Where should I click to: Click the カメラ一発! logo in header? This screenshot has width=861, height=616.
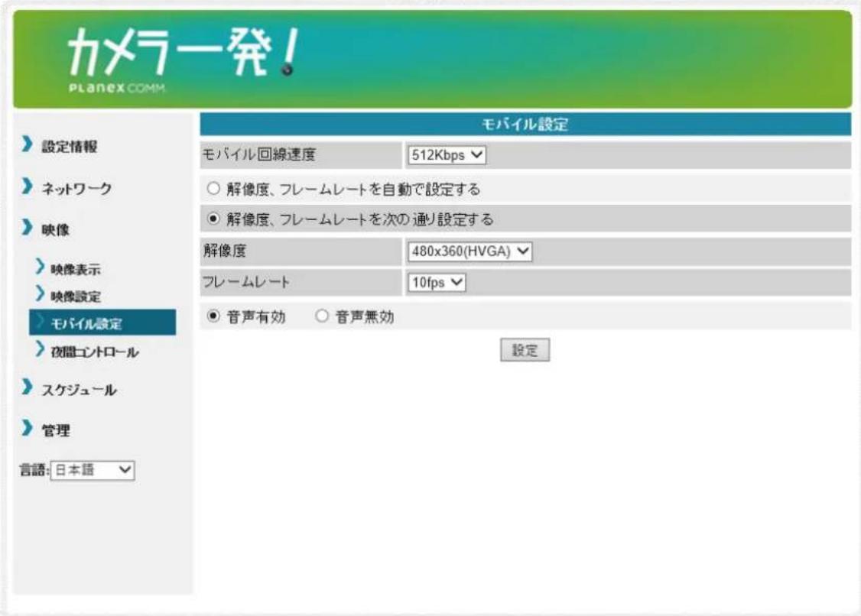point(183,53)
